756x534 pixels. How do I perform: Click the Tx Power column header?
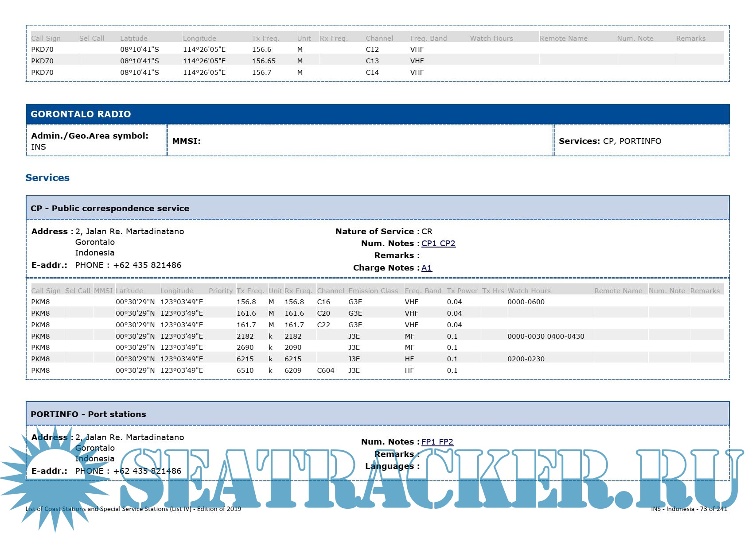click(x=462, y=291)
